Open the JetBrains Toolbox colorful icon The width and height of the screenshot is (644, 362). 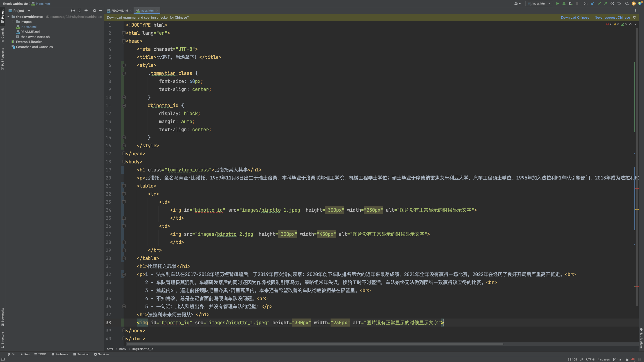(x=640, y=4)
